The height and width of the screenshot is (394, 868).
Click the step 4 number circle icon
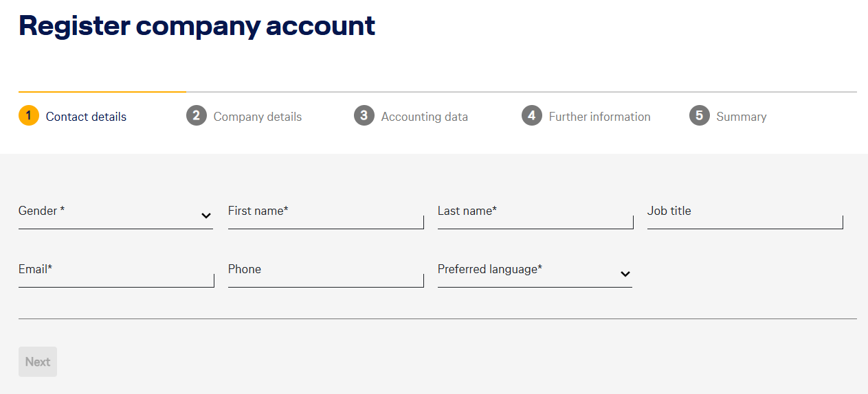tap(531, 116)
